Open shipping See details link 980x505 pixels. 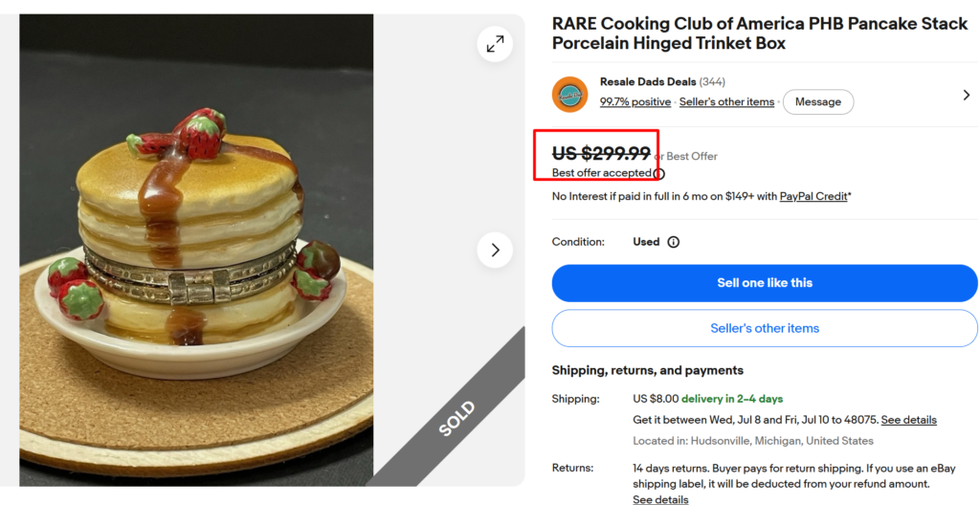[909, 419]
